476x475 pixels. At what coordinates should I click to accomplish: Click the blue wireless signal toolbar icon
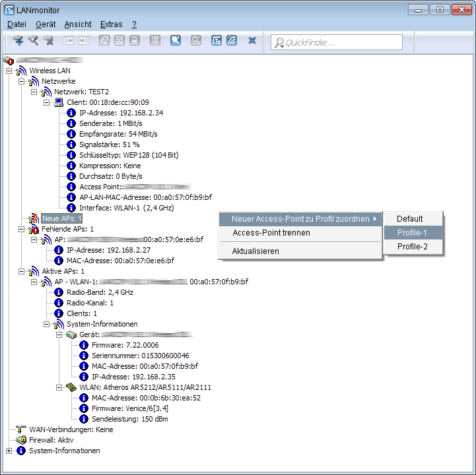[231, 41]
